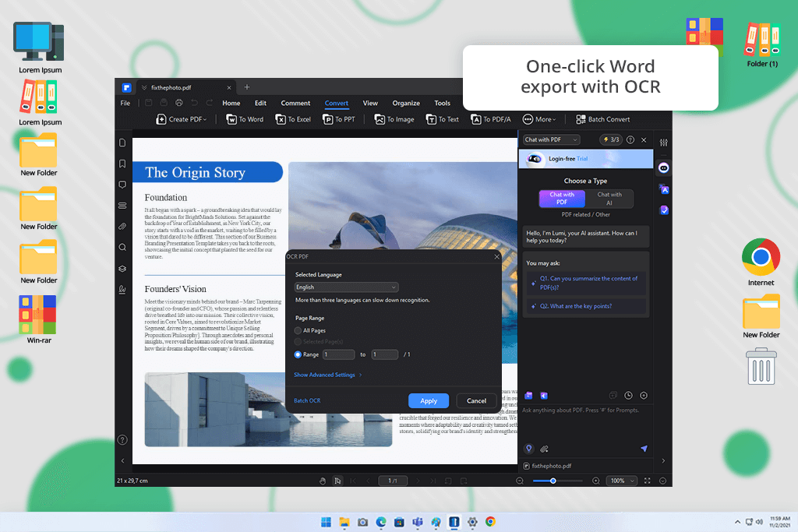Image resolution: width=798 pixels, height=532 pixels.
Task: Switch to the Home tab
Action: pyautogui.click(x=231, y=104)
